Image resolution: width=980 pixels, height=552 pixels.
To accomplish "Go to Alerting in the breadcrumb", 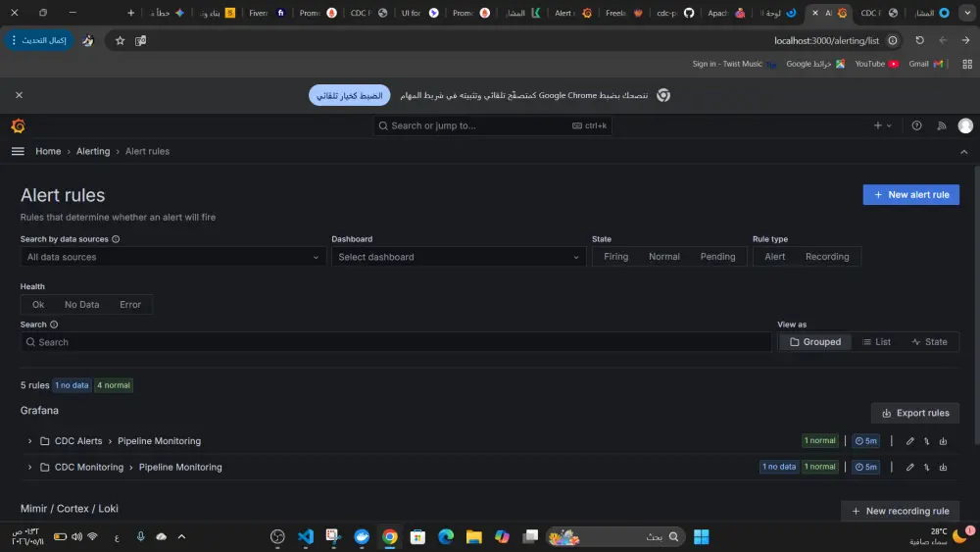I will 93,151.
